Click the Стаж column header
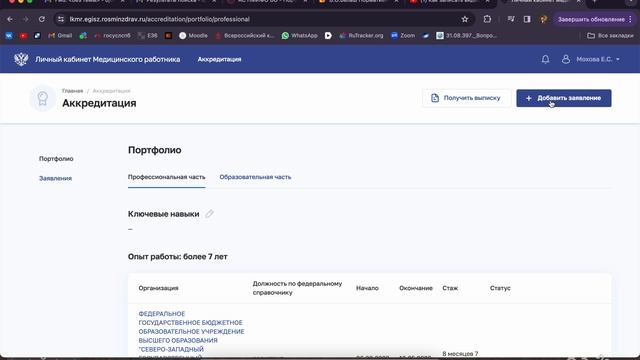Image resolution: width=640 pixels, height=360 pixels. [x=450, y=288]
